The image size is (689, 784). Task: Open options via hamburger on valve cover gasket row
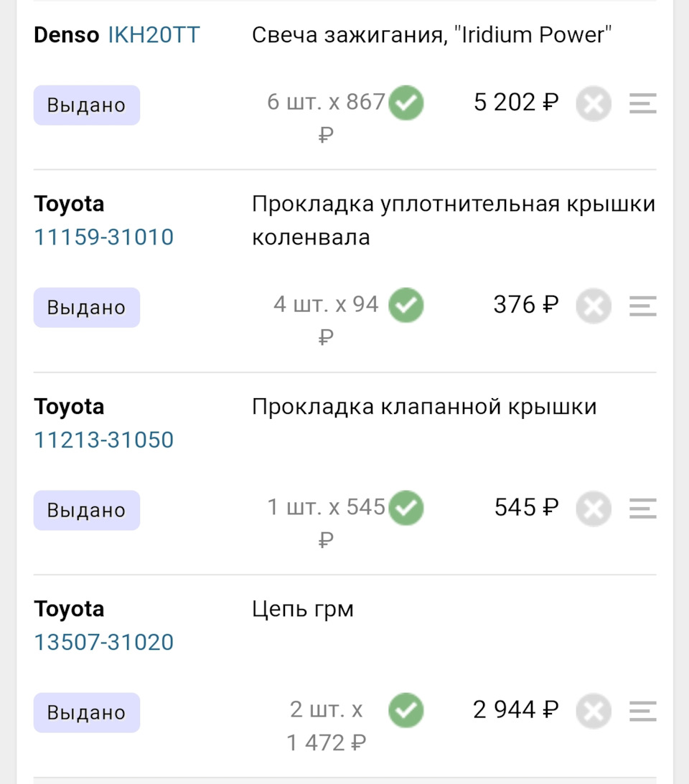642,509
